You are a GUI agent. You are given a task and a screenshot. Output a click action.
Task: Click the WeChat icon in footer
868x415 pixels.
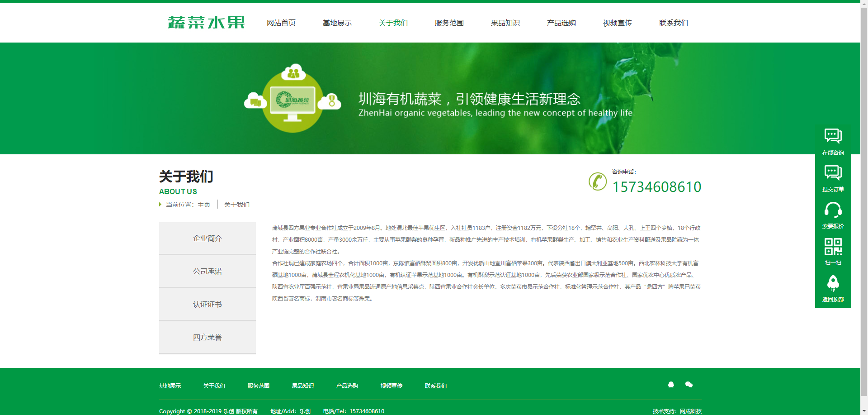click(689, 385)
